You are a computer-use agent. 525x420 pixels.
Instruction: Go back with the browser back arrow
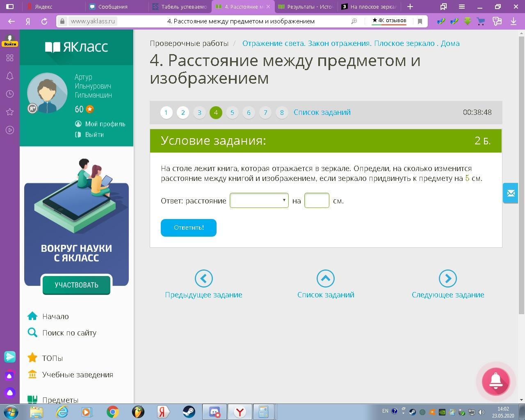(x=11, y=21)
